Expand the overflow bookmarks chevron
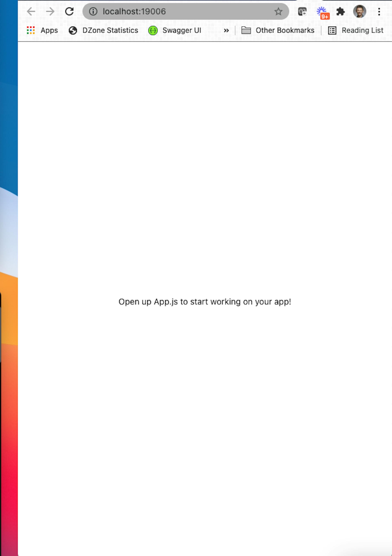 pos(227,30)
